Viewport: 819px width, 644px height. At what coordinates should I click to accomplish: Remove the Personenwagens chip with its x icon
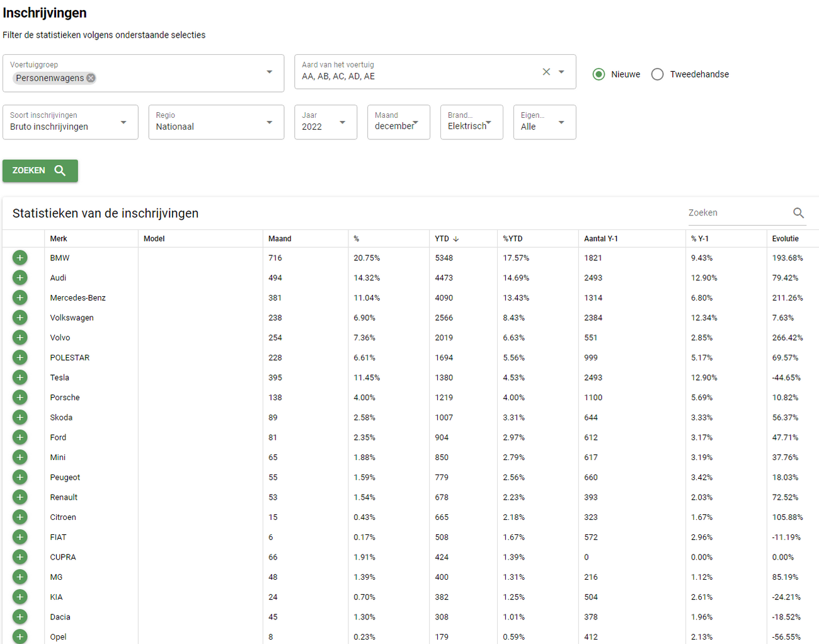pyautogui.click(x=91, y=78)
